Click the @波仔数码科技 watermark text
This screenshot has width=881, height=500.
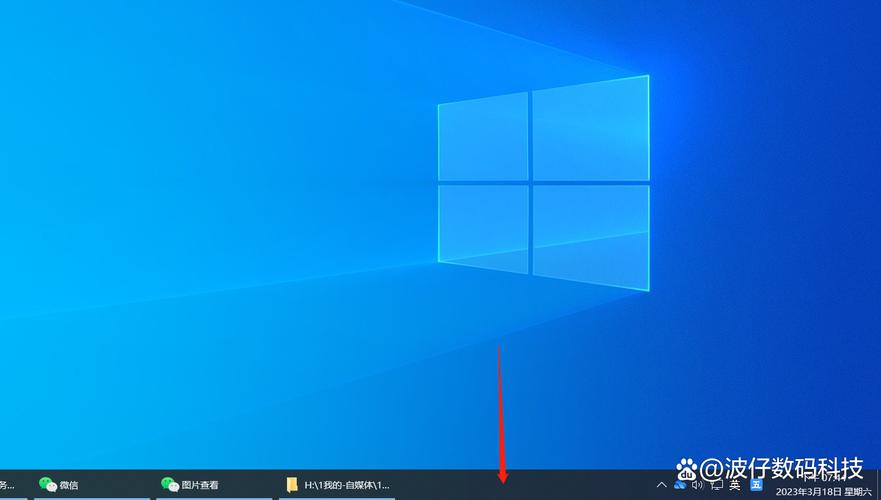(x=781, y=468)
